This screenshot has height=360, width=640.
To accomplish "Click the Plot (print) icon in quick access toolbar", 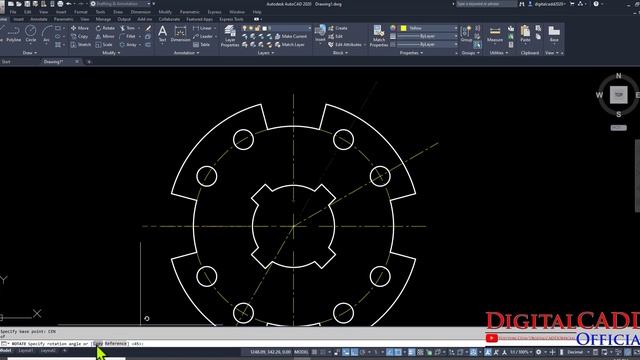I will click(60, 4).
